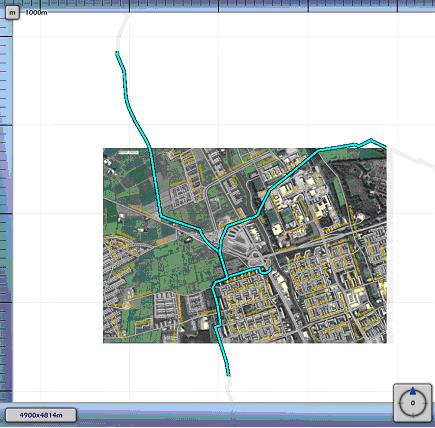
Task: Click the small white label on map's top-left
Action: 128,152
